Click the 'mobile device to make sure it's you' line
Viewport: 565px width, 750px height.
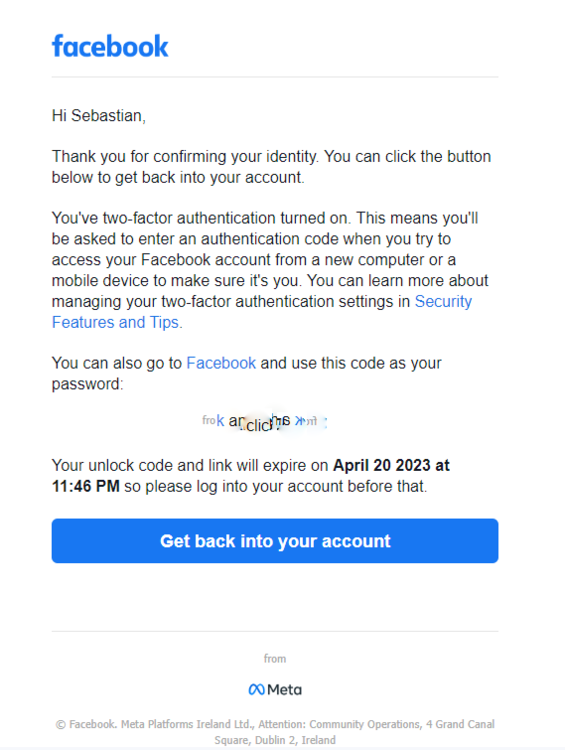point(177,280)
